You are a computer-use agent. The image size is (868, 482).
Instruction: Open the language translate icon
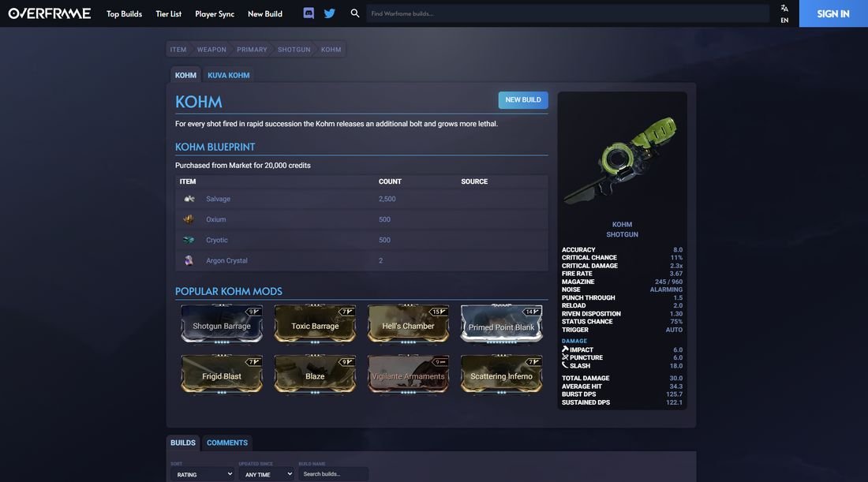click(784, 9)
